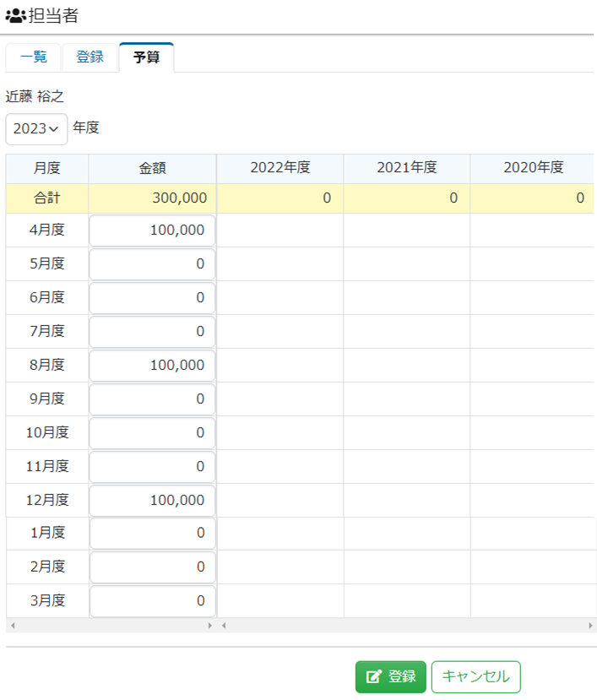Click the 担当者 page title text
This screenshot has width=597, height=700.
pyautogui.click(x=53, y=16)
